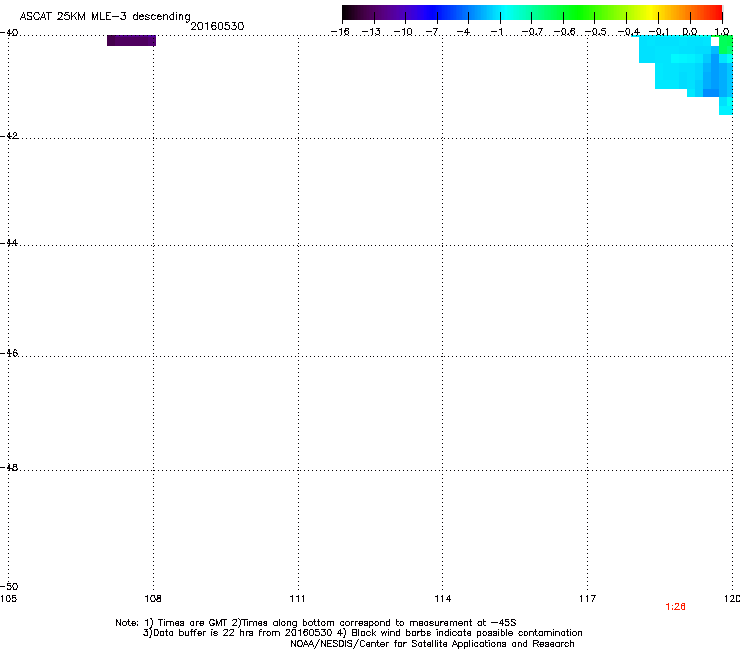Click the colorbar tick label '-10'
740x650 pixels.
click(x=403, y=32)
